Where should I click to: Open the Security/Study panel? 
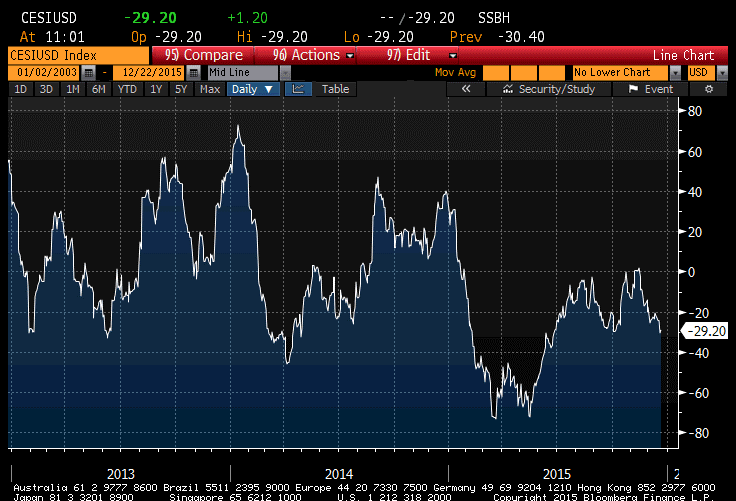(549, 89)
